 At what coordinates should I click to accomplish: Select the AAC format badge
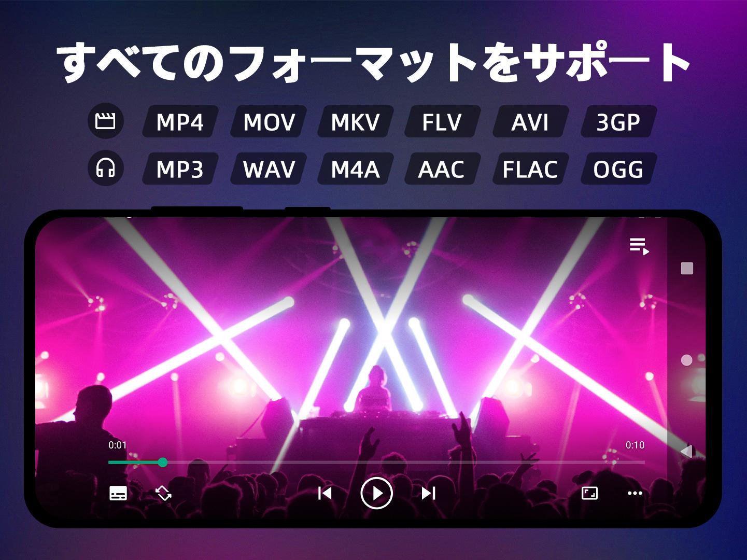(442, 169)
